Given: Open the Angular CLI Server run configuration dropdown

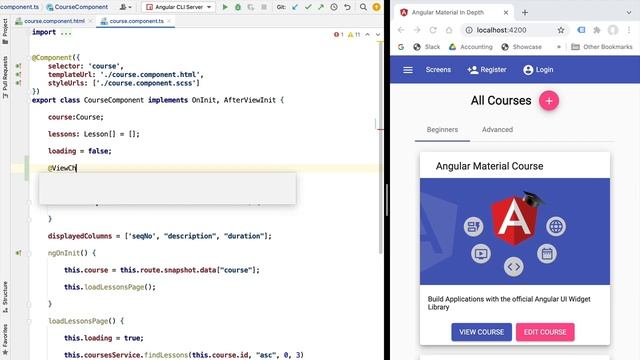Looking at the screenshot, I should pyautogui.click(x=178, y=7).
